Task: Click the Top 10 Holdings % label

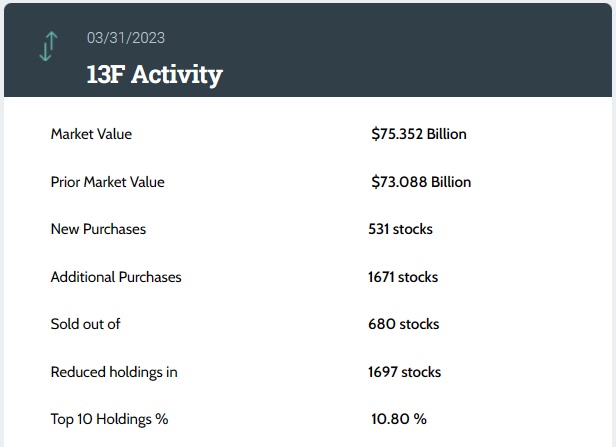Action: pyautogui.click(x=109, y=419)
